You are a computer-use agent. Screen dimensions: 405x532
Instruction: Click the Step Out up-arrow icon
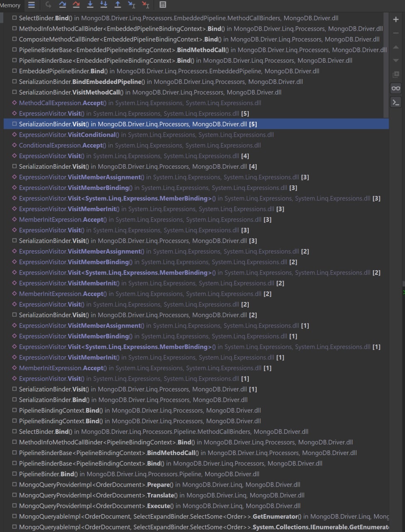(x=118, y=5)
